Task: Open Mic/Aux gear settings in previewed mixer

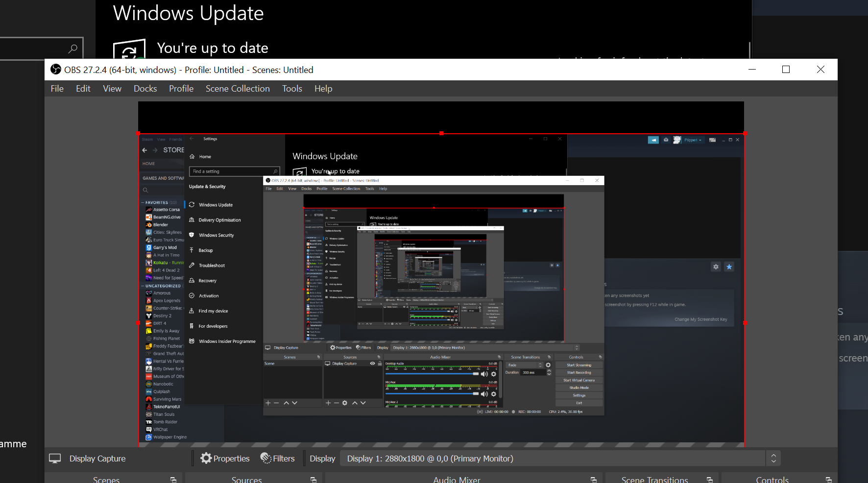Action: pyautogui.click(x=494, y=394)
